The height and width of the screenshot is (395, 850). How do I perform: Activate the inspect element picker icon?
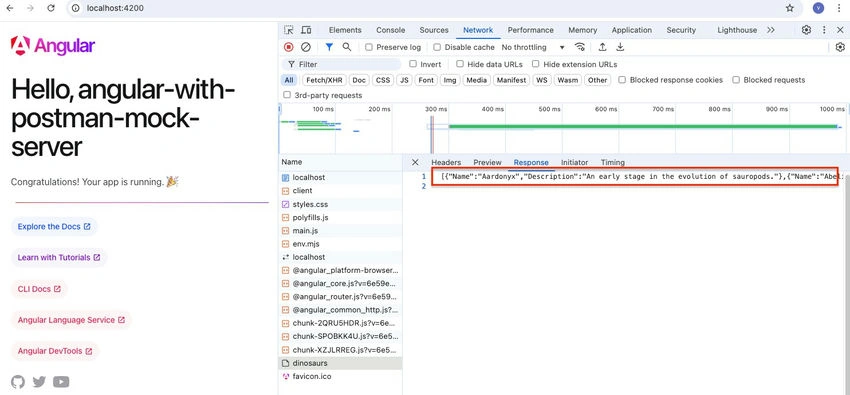coord(289,30)
